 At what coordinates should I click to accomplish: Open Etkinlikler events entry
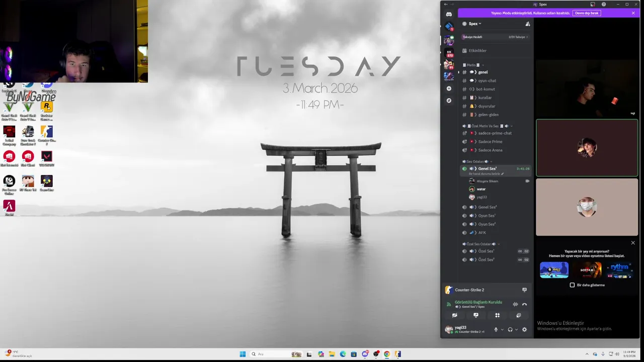[496, 51]
